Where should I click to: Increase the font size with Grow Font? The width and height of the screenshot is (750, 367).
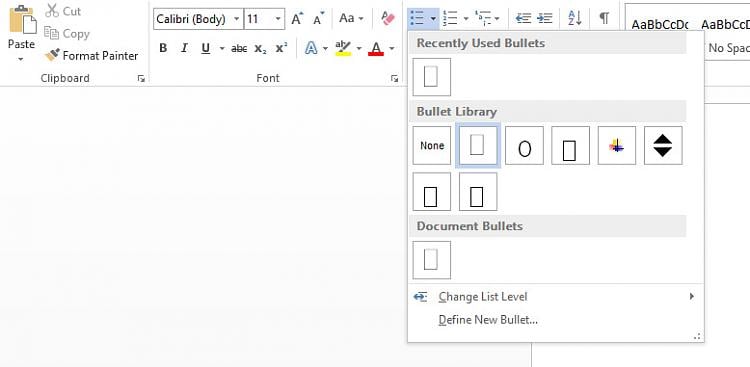pos(298,19)
